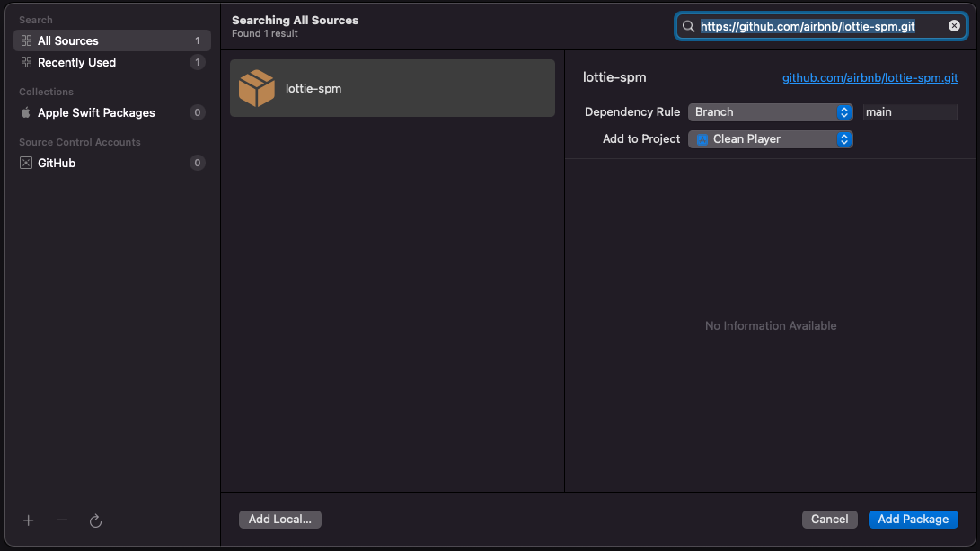Edit the branch name field showing main
The height and width of the screenshot is (551, 980).
point(910,112)
